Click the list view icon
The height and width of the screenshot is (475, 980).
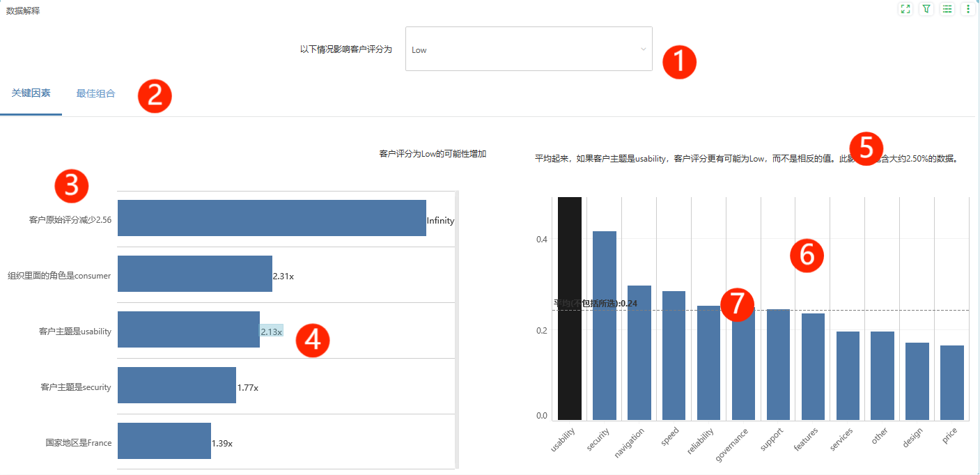point(947,9)
